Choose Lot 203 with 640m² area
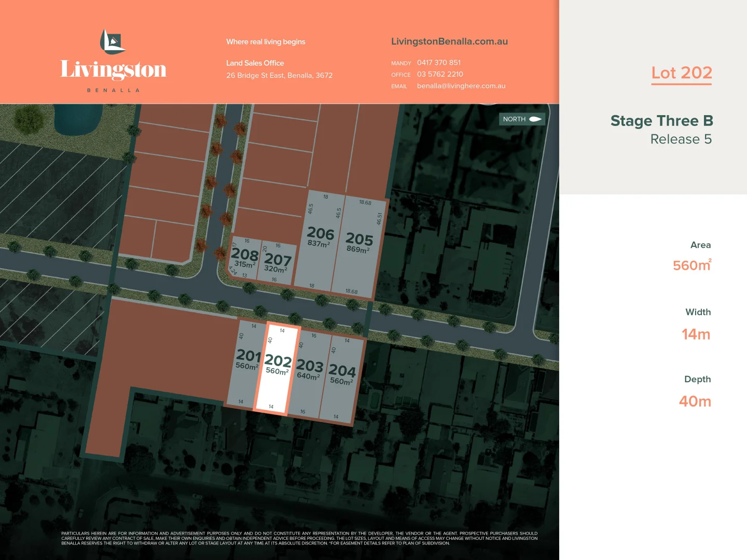Viewport: 747px width, 560px height. (309, 370)
